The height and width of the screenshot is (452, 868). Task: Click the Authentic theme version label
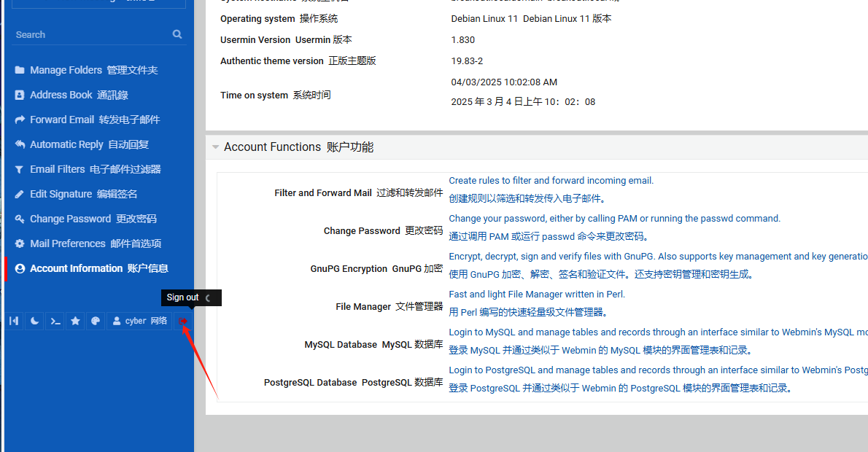[298, 61]
